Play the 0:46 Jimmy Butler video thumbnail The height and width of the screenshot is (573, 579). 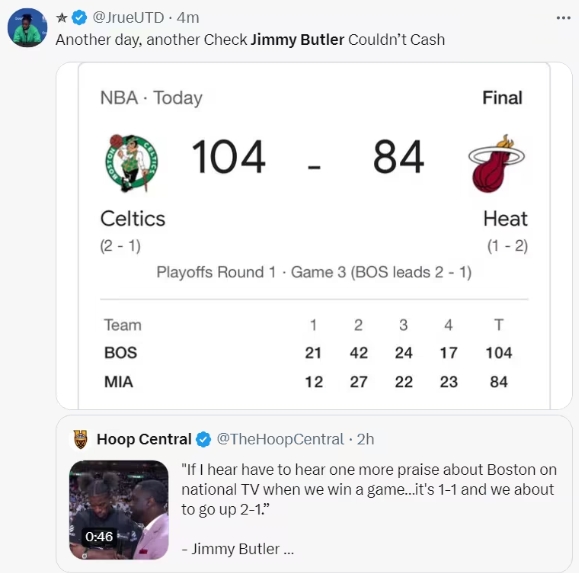click(119, 509)
